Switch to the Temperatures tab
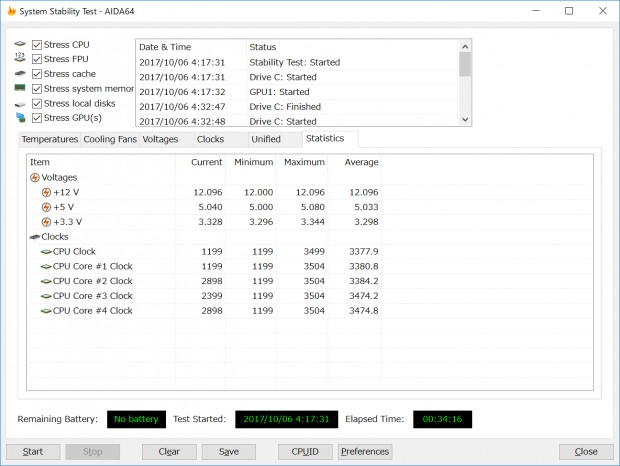This screenshot has height=466, width=620. 49,140
